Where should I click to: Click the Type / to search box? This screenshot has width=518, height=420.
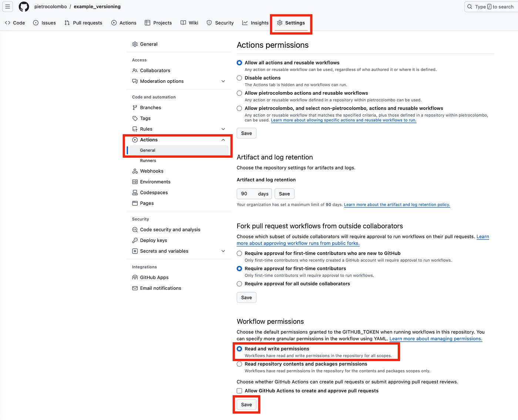491,7
